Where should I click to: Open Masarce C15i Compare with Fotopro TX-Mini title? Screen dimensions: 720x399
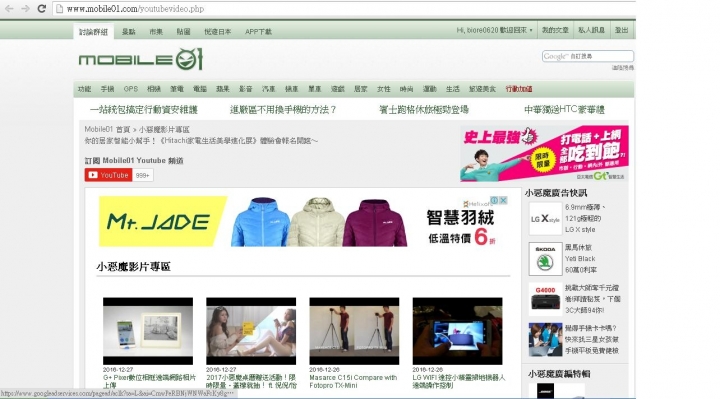click(x=353, y=381)
